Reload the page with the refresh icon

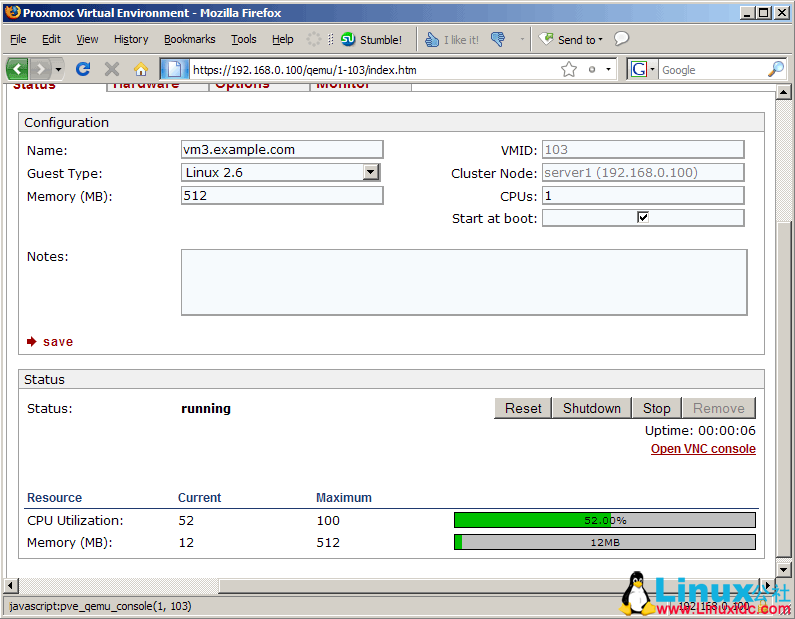[83, 69]
